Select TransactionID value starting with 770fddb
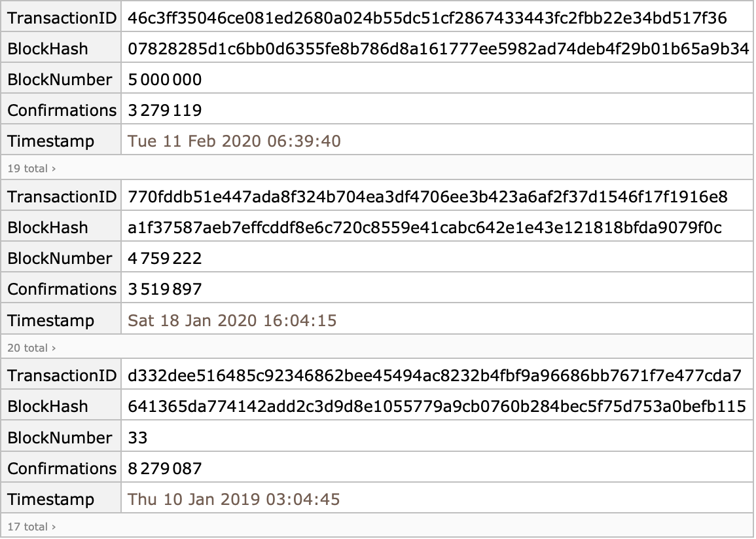This screenshot has width=756, height=539. tap(427, 197)
